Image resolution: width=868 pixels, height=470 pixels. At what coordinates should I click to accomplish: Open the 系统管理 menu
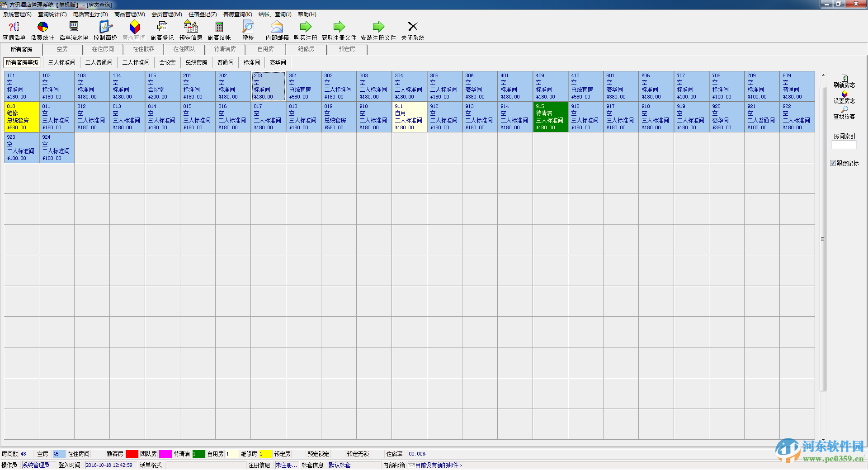click(x=17, y=14)
